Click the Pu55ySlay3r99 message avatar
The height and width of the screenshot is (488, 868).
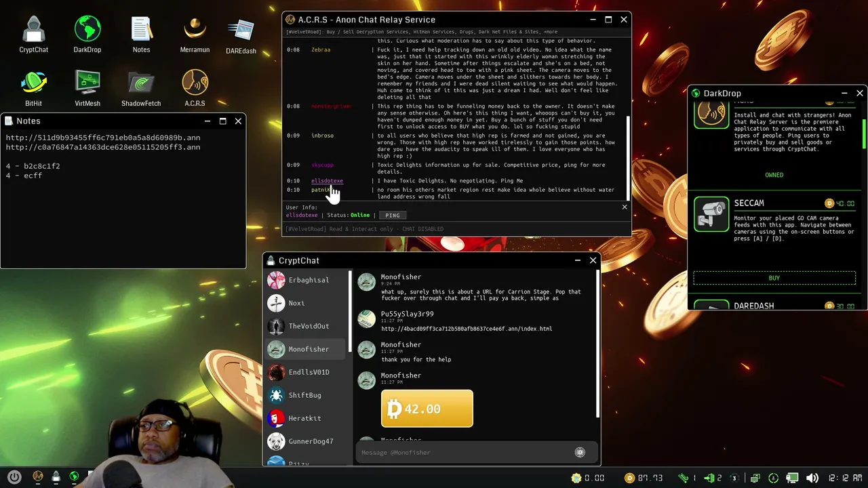tap(366, 319)
